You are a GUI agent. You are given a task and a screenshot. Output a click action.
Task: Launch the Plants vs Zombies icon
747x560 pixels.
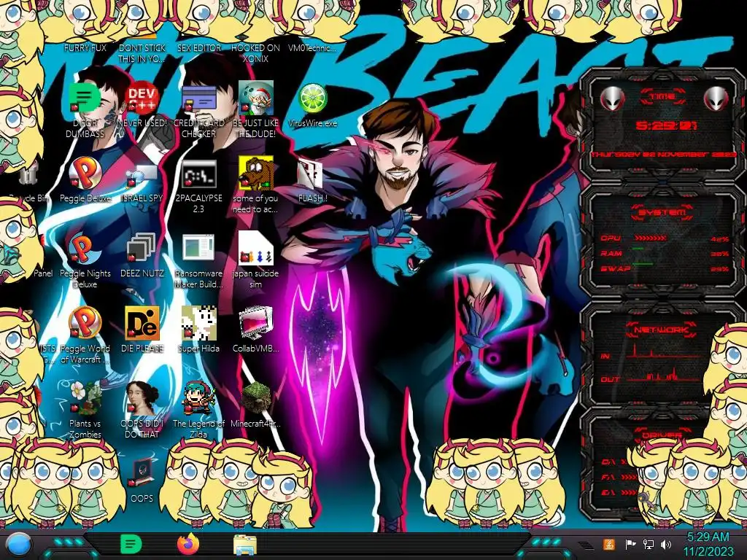[85, 398]
